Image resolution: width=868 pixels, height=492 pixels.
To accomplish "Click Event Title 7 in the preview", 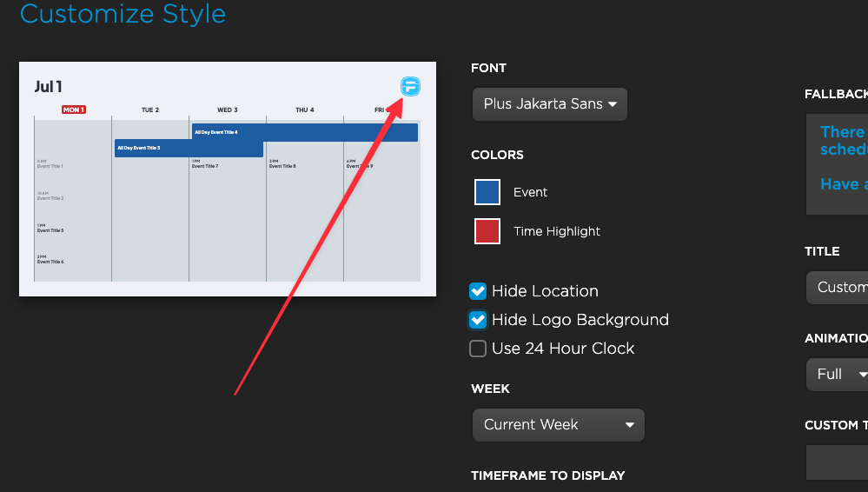I will pos(205,166).
